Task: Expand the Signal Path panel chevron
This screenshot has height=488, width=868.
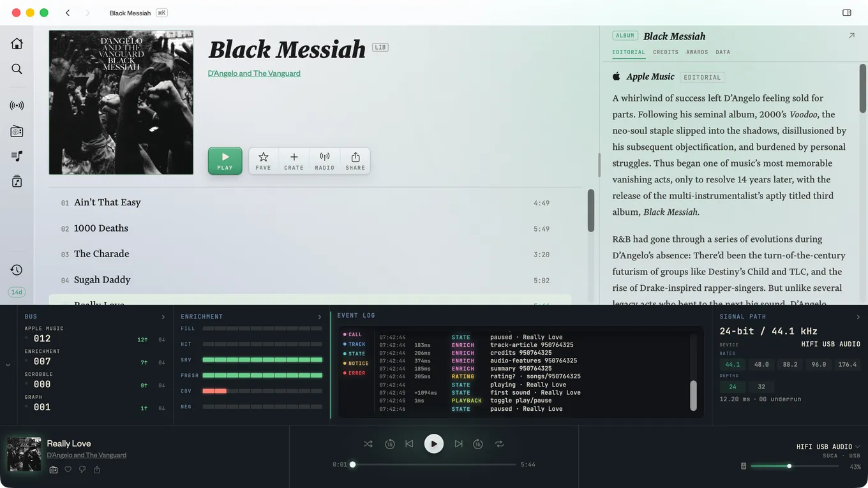Action: (x=858, y=317)
